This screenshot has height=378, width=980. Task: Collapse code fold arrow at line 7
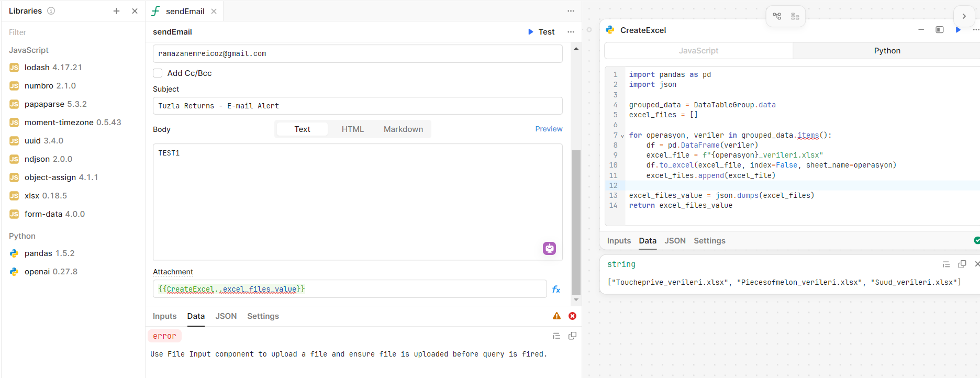point(622,136)
